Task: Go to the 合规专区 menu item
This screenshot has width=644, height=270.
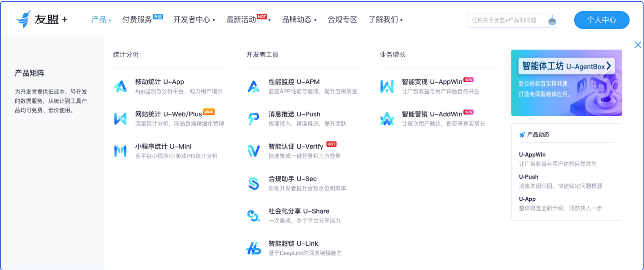Action: pos(342,20)
